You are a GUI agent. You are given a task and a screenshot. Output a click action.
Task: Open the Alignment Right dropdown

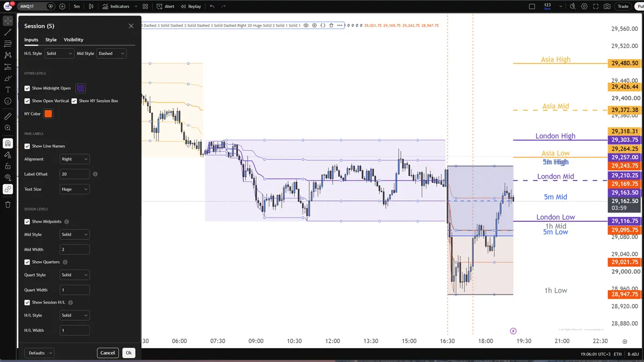[x=75, y=159]
